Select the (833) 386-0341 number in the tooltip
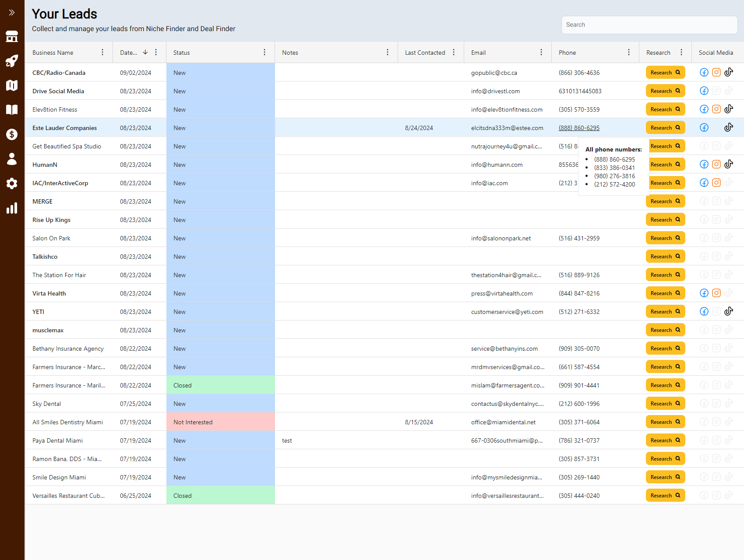The height and width of the screenshot is (560, 744). [x=614, y=168]
